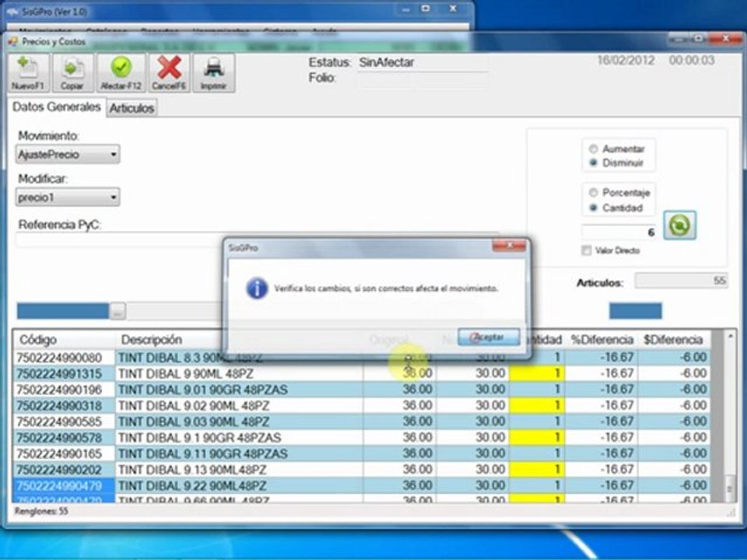Click the Código column header

tap(65, 340)
